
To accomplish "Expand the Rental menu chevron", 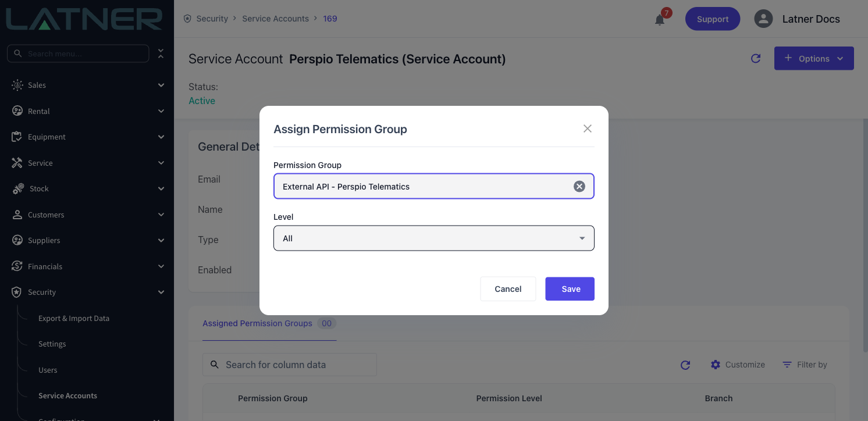I will [x=161, y=111].
